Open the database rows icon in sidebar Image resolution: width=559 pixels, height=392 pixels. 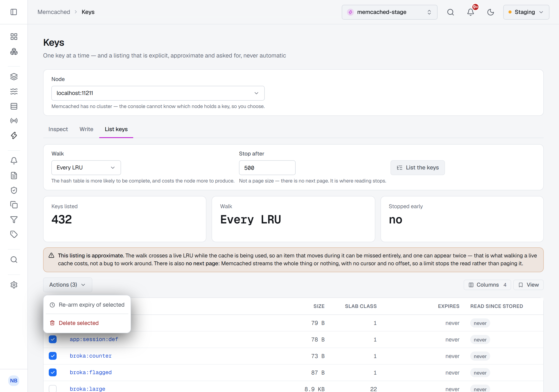14,106
